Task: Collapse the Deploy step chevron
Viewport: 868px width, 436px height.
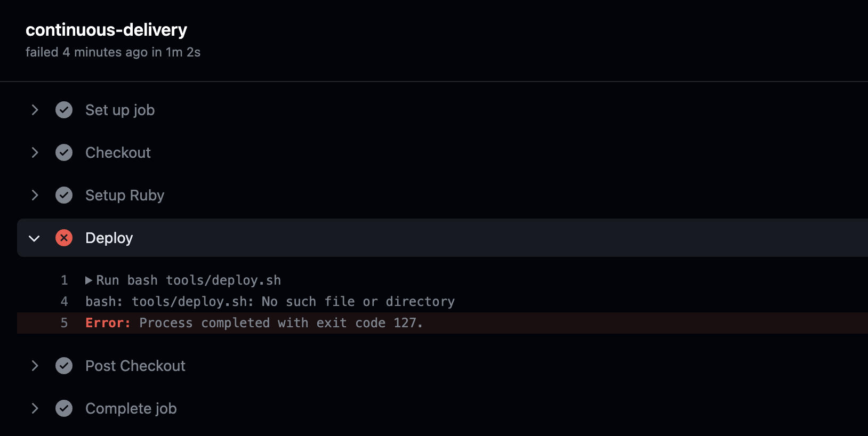Action: click(x=35, y=238)
